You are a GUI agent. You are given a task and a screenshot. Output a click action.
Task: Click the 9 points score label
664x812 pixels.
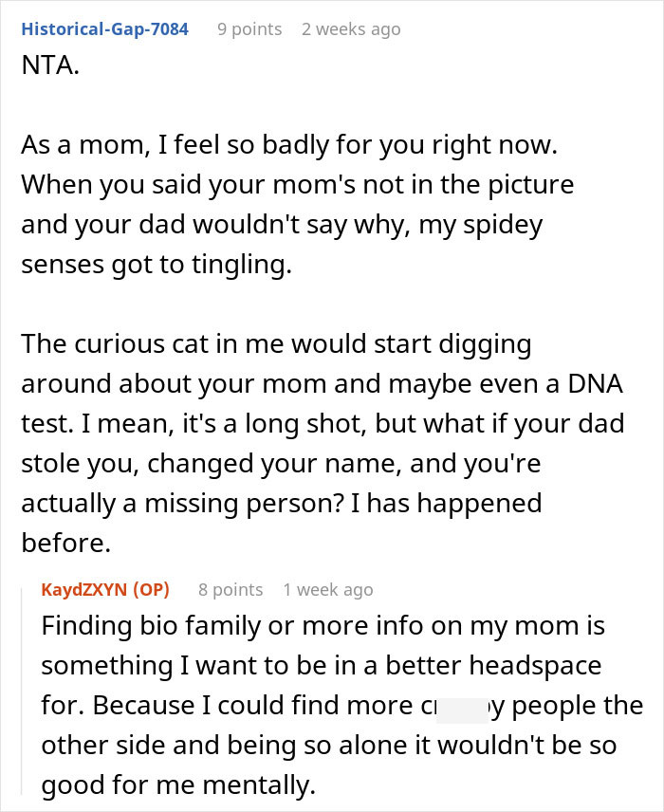[x=249, y=29]
